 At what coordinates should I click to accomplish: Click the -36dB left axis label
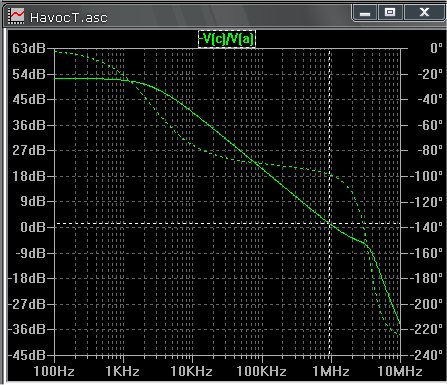click(27, 329)
